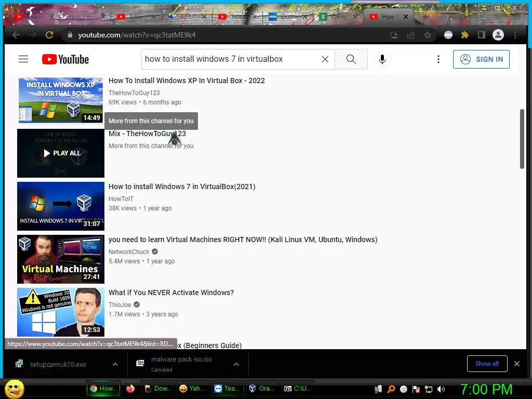
Task: Click 'NetworkChuck' channel name
Action: pos(129,252)
